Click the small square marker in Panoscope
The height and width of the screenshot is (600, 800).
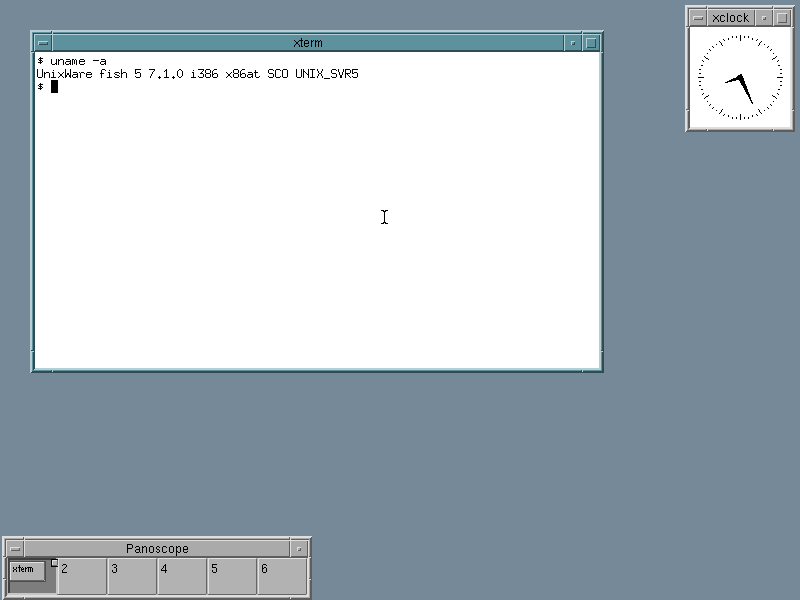[x=55, y=563]
